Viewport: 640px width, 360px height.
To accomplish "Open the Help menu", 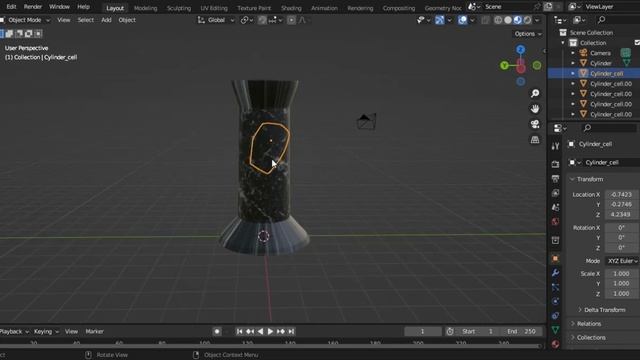I will pos(83,7).
